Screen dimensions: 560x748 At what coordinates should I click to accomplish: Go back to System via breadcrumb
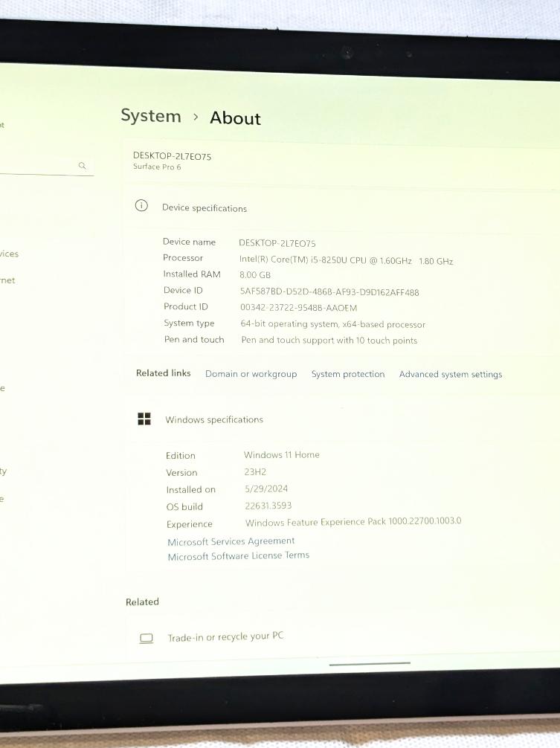(x=151, y=116)
